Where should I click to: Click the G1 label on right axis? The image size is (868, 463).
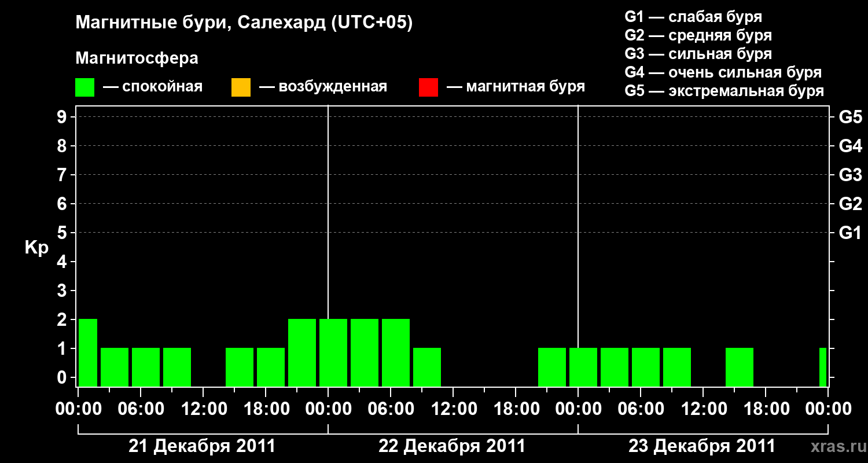pos(850,233)
